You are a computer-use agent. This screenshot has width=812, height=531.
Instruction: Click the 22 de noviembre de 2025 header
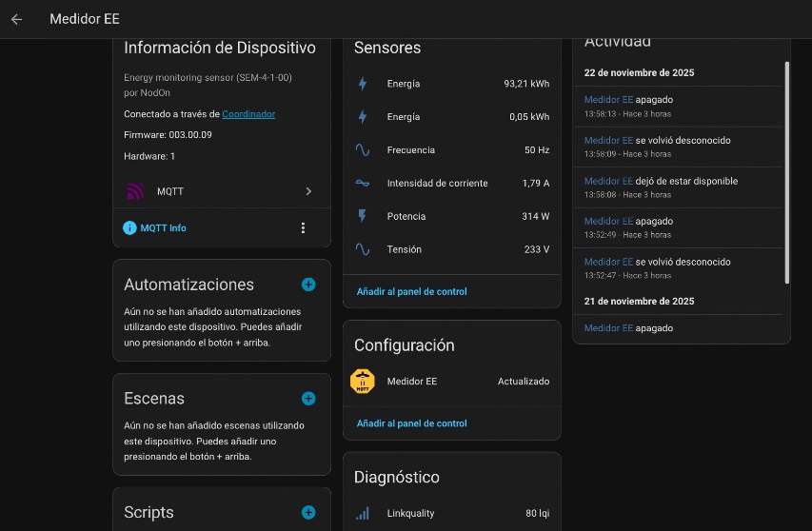click(x=639, y=73)
